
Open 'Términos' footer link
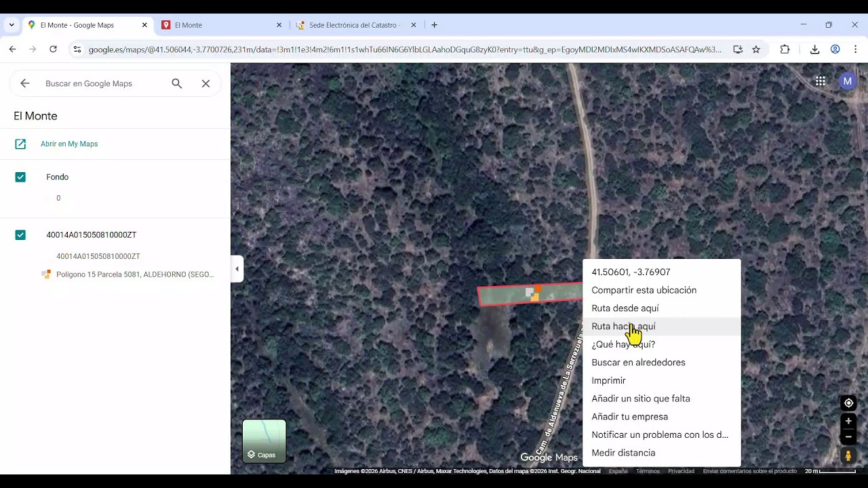648,471
